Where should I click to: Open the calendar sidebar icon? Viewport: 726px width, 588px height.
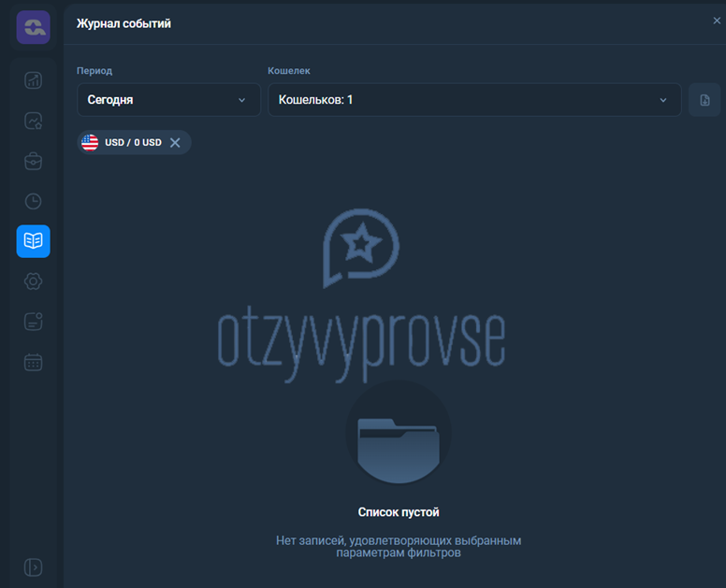(x=34, y=362)
